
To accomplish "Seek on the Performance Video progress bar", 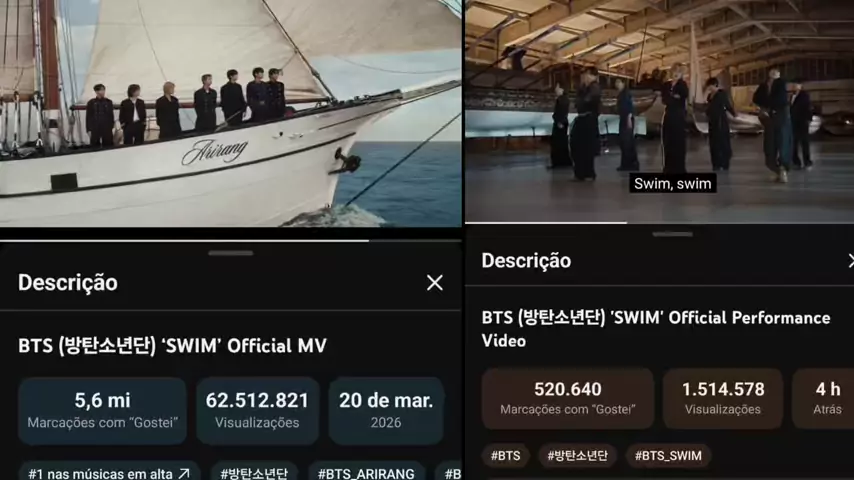I will 660,222.
